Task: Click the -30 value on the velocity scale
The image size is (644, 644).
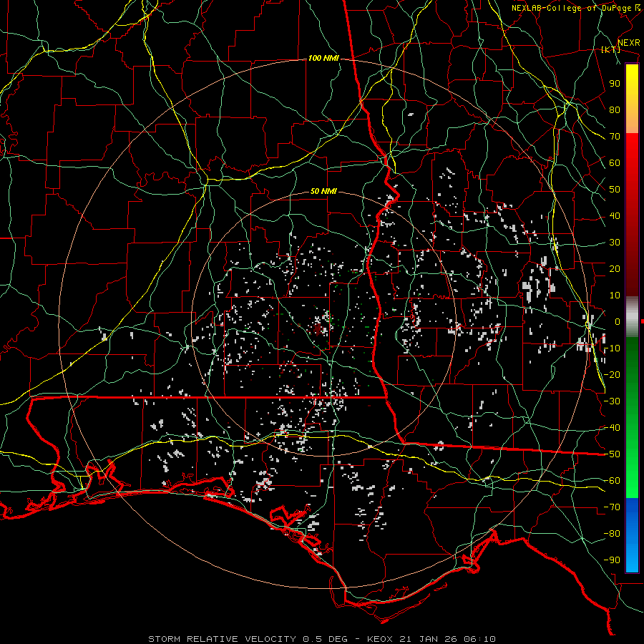Action: coord(612,401)
